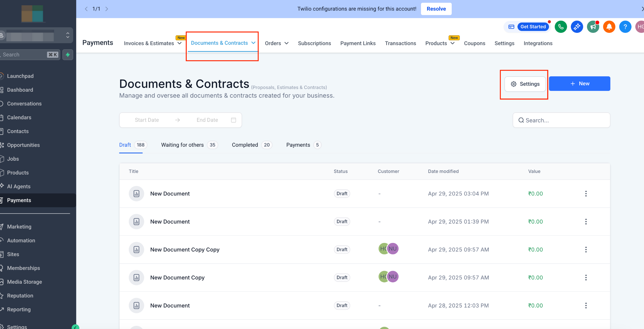This screenshot has width=644, height=329.
Task: Open three-dot menu for New Document Copy Copy
Action: (x=586, y=250)
